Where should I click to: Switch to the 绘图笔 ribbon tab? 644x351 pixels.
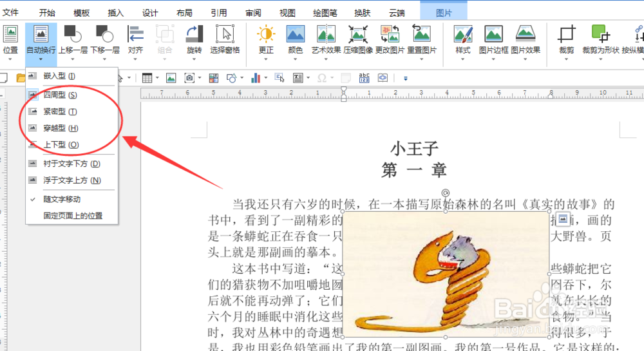(x=325, y=13)
